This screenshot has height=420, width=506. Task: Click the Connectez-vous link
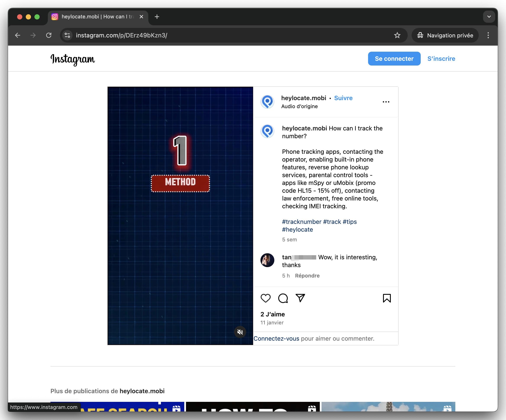(276, 338)
